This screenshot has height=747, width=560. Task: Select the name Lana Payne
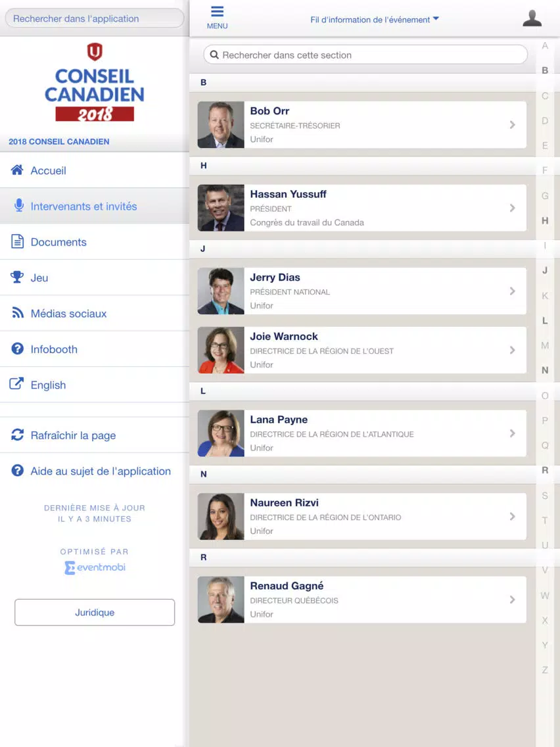(x=279, y=420)
